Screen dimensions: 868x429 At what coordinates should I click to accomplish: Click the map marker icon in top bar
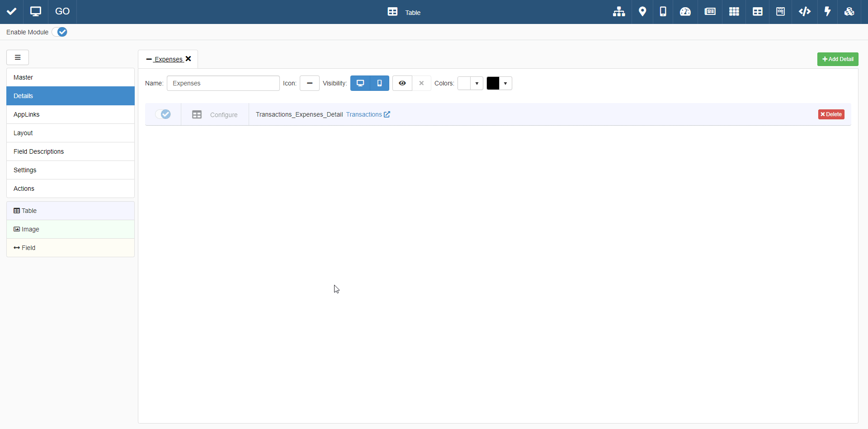tap(642, 12)
